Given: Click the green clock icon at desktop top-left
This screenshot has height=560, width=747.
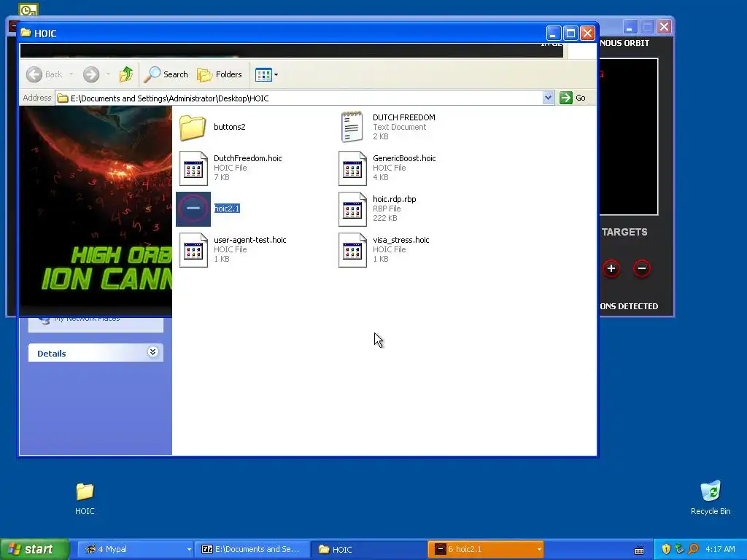Looking at the screenshot, I should point(28,9).
